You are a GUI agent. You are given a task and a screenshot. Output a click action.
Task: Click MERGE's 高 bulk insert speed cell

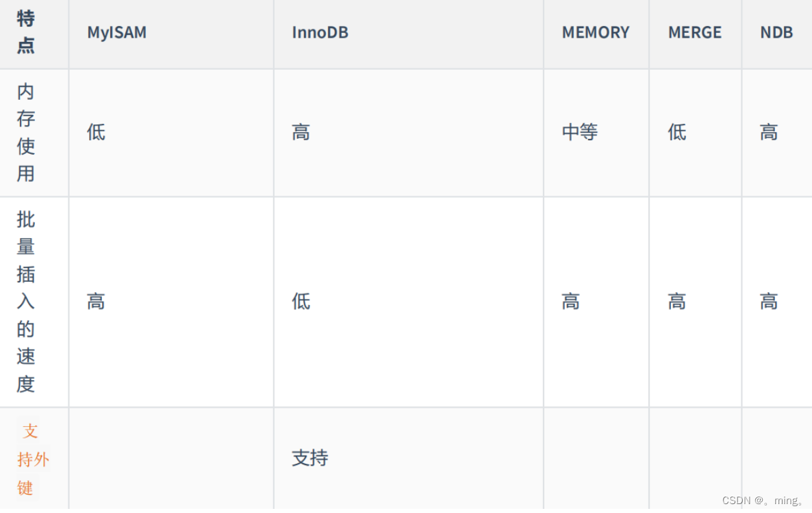tap(677, 302)
